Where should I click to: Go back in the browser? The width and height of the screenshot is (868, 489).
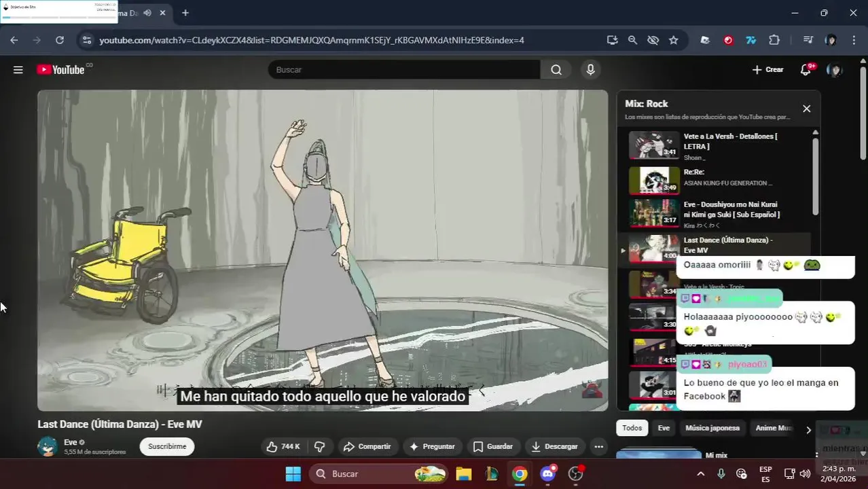[14, 40]
